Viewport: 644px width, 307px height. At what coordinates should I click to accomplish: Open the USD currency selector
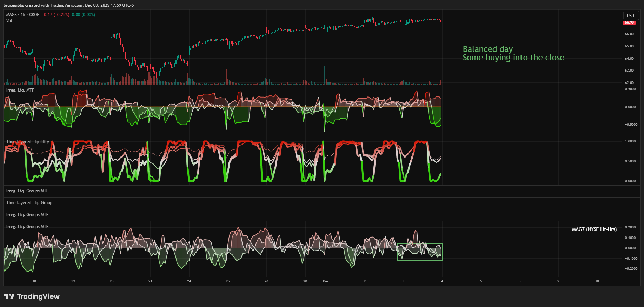pyautogui.click(x=630, y=15)
